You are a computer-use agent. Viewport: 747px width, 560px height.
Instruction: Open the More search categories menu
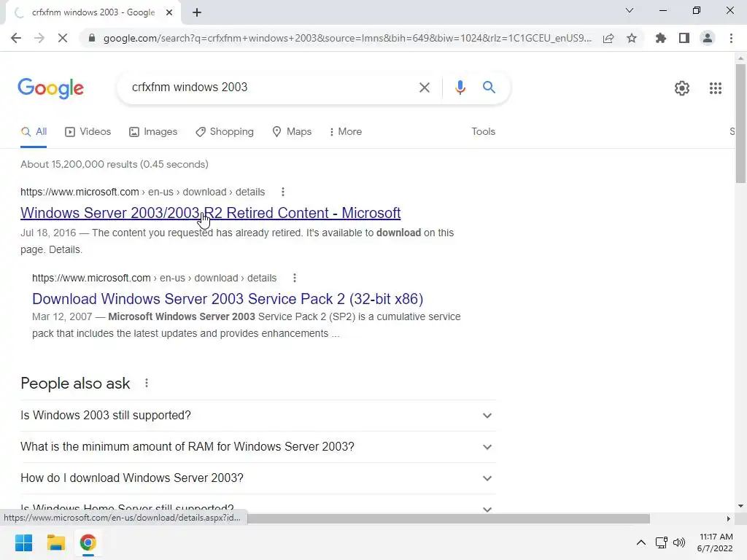tap(345, 132)
